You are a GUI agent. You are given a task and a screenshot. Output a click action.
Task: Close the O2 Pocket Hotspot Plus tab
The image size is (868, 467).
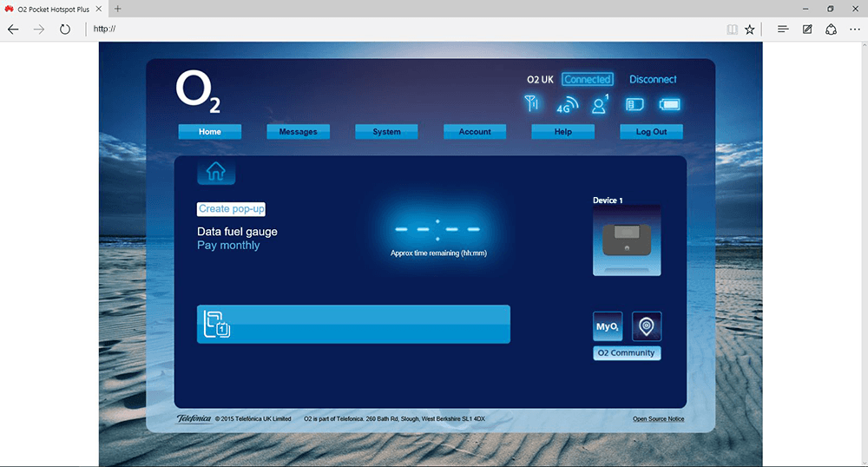pyautogui.click(x=99, y=9)
